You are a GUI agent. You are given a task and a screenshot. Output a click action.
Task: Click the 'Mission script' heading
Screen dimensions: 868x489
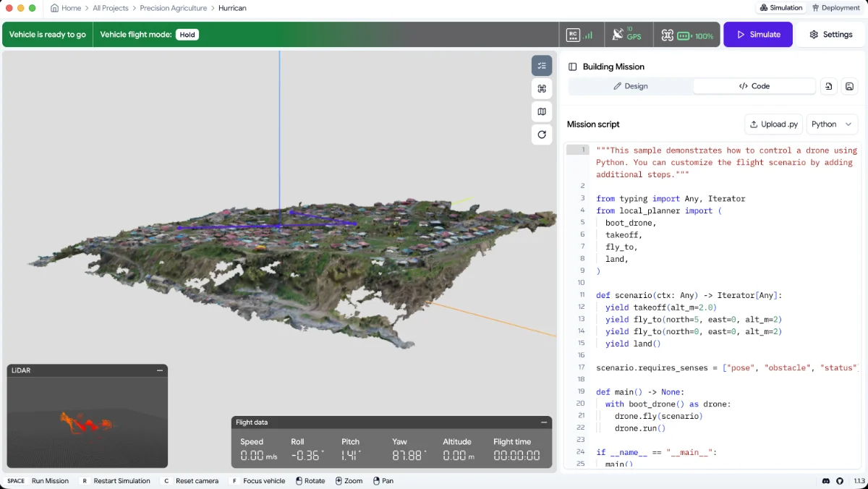[593, 124]
